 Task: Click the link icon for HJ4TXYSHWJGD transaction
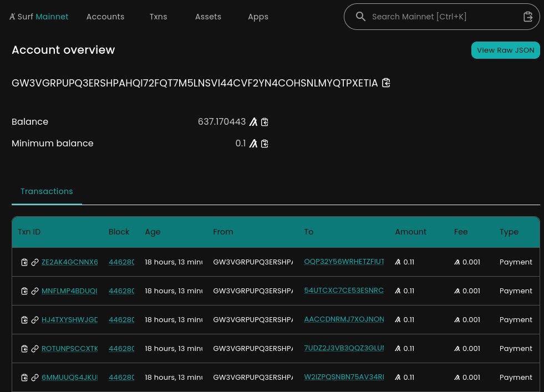coord(35,320)
